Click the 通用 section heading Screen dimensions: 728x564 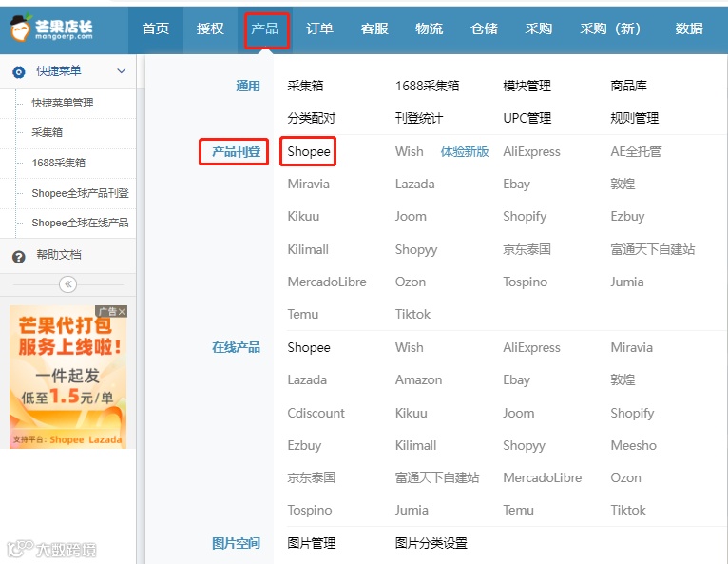(247, 86)
